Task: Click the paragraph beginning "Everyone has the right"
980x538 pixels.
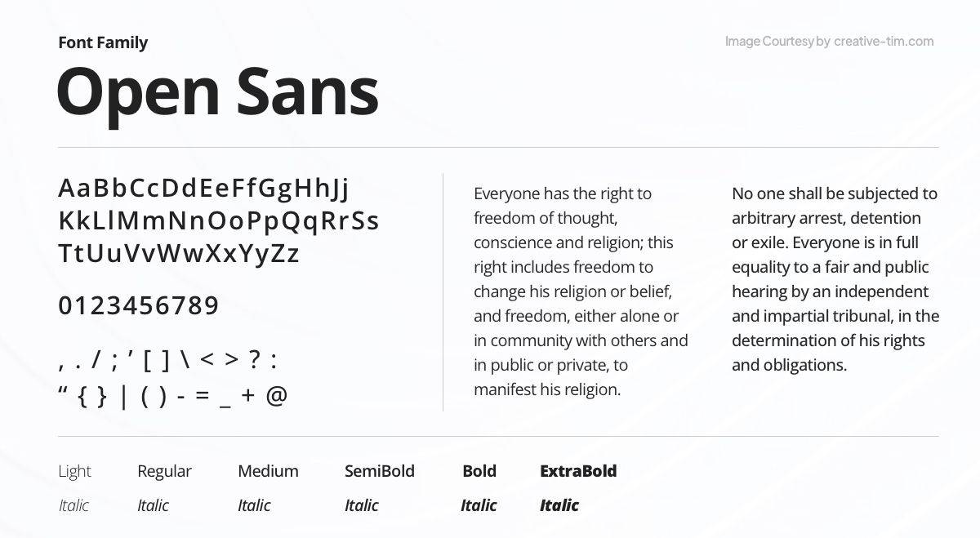Action: (x=580, y=291)
